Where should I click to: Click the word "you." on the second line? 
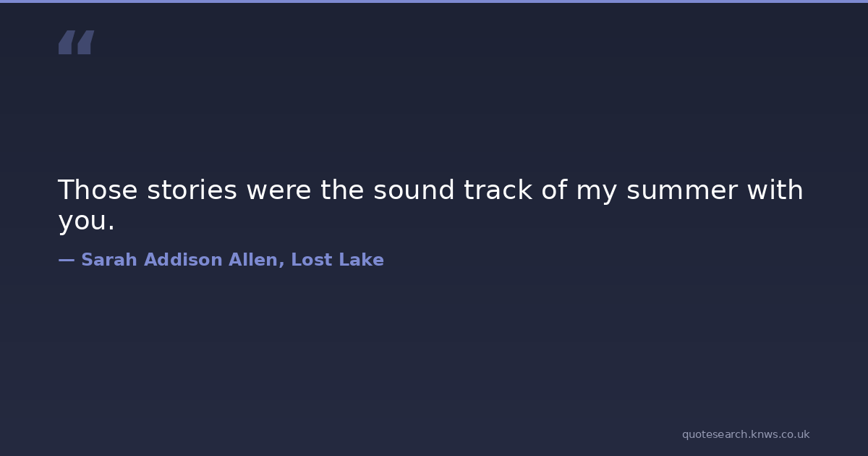coord(86,221)
